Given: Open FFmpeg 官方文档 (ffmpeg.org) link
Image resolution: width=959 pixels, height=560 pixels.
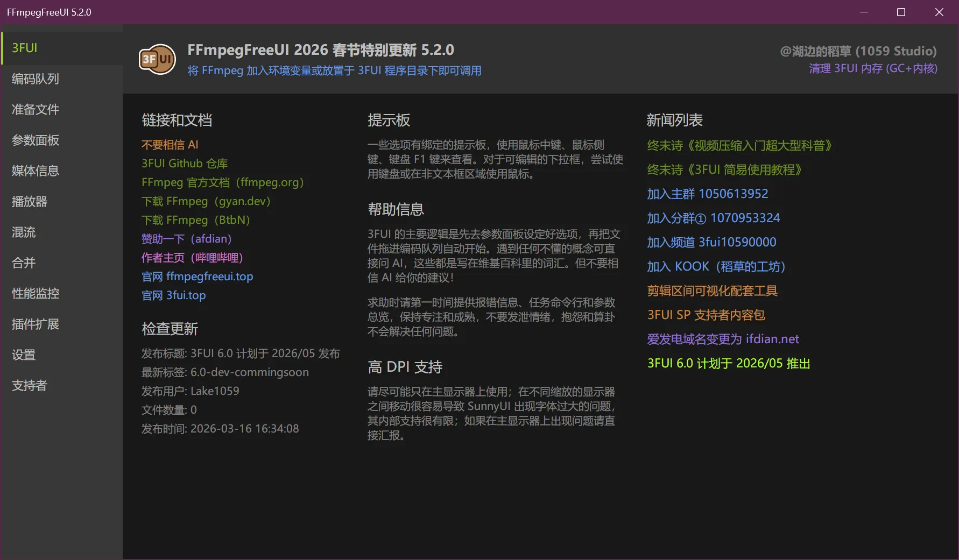Looking at the screenshot, I should click(x=222, y=182).
